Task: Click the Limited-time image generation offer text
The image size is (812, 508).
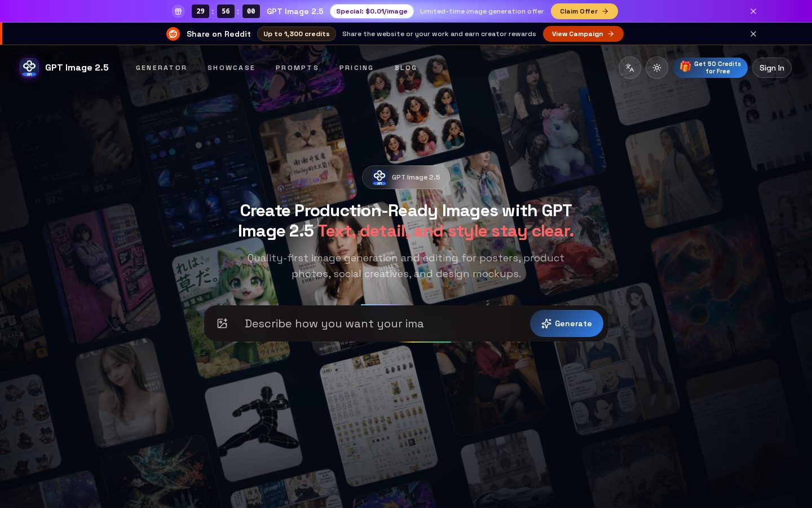Action: [482, 11]
